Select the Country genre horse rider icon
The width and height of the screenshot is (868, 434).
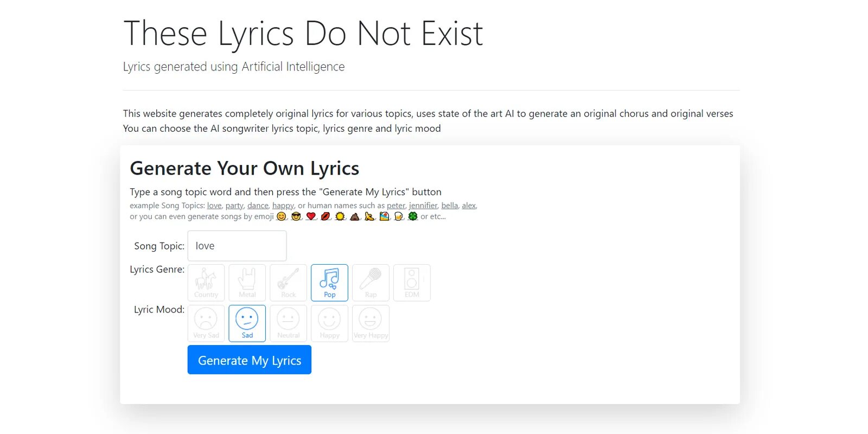pyautogui.click(x=206, y=283)
